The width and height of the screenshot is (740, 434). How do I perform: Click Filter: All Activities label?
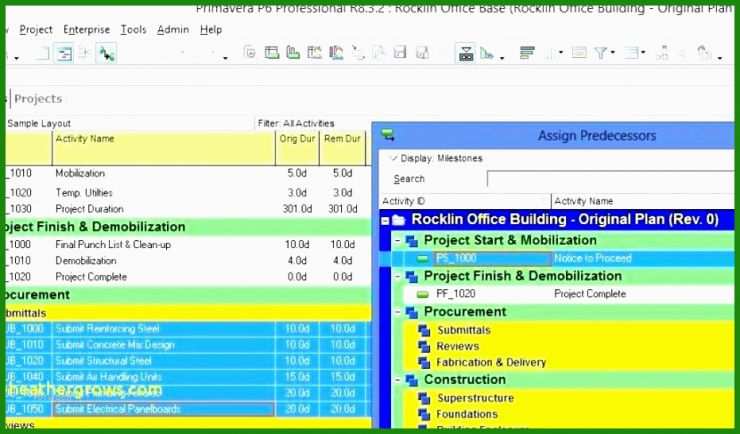point(296,124)
